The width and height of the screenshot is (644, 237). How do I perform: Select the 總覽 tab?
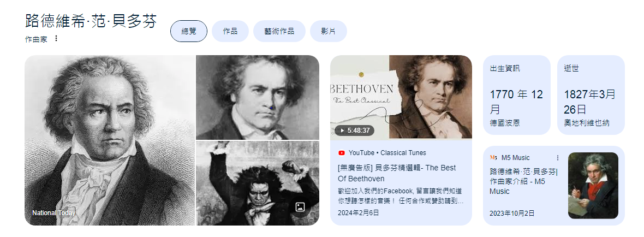pyautogui.click(x=188, y=31)
